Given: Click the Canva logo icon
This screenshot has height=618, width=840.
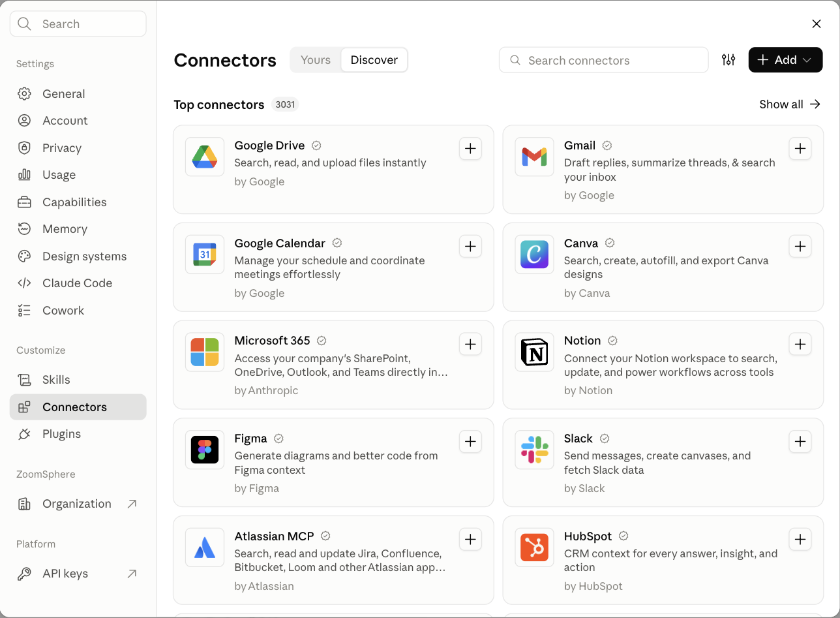Looking at the screenshot, I should click(534, 255).
